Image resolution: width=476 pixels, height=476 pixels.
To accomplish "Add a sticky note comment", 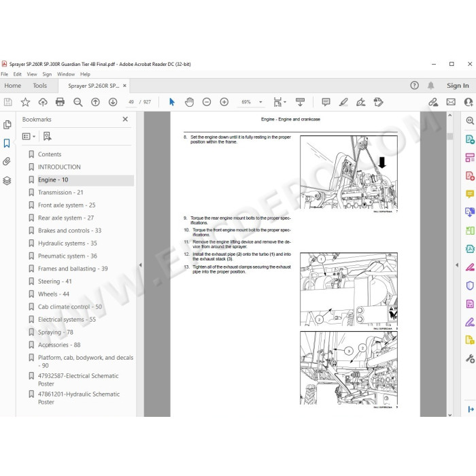I will point(326,102).
